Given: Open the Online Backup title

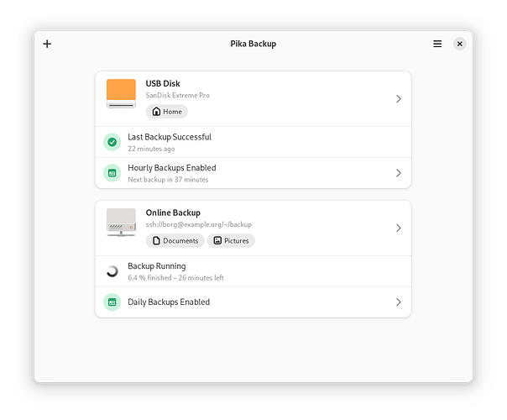Looking at the screenshot, I should click(x=173, y=213).
